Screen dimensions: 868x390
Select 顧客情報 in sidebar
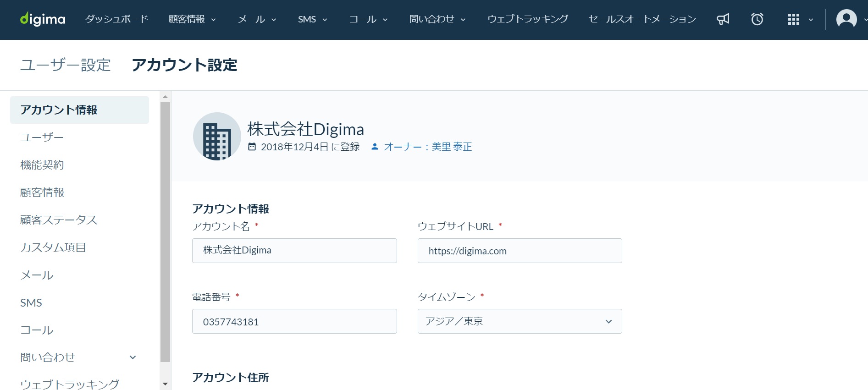tap(42, 192)
